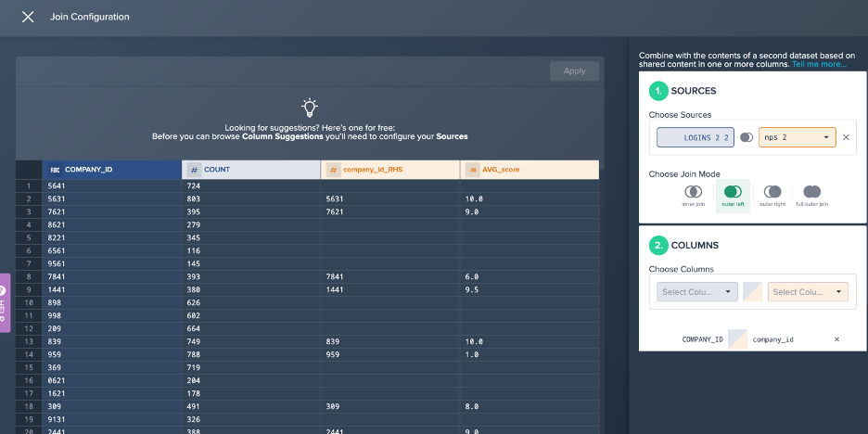Select row number 1
Image resolution: width=868 pixels, height=434 pixels.
pos(29,186)
